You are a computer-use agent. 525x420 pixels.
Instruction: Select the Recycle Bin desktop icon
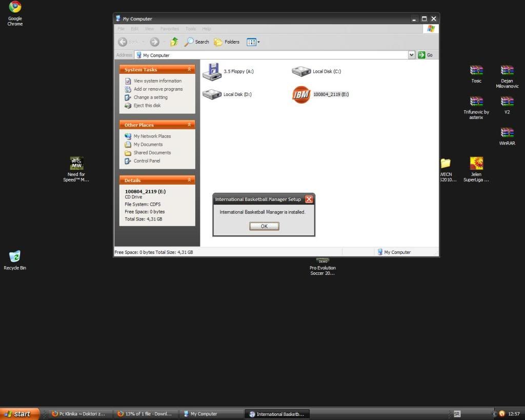pos(15,256)
